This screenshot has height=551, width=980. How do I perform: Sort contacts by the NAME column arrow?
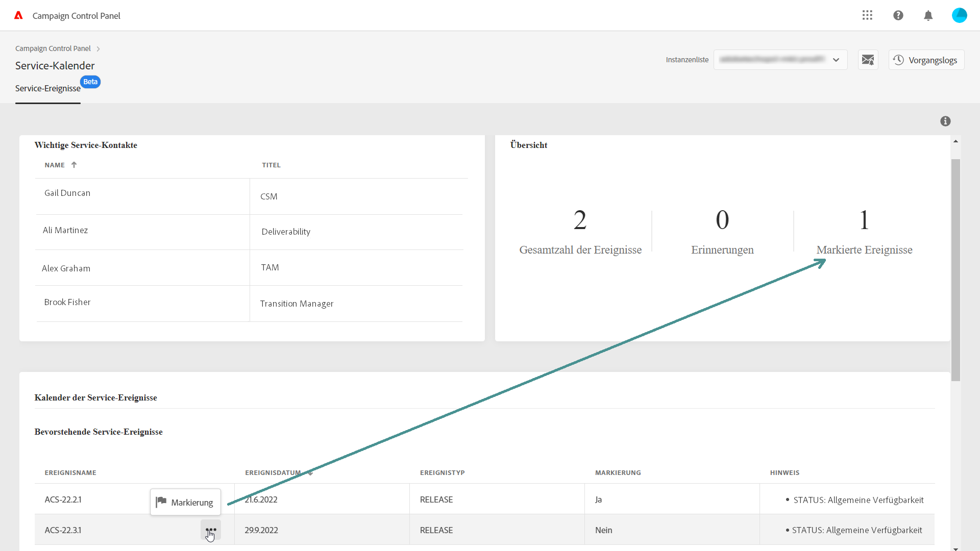pyautogui.click(x=74, y=165)
